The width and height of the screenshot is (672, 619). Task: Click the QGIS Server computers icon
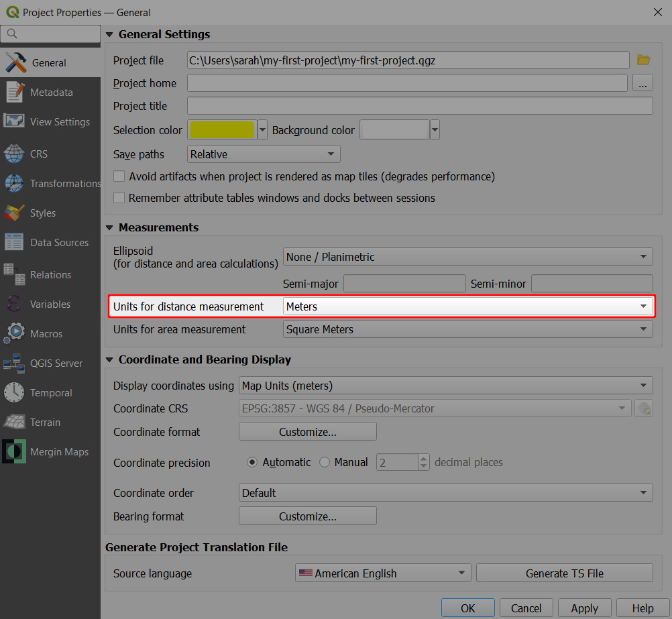tap(13, 363)
